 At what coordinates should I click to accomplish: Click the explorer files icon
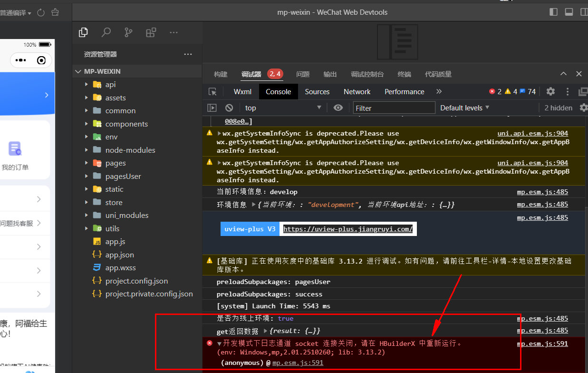83,32
